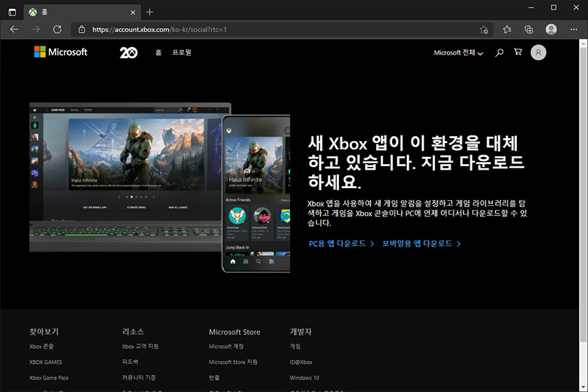Viewport: 588px width, 392px height.
Task: Open the Xbox 콘솔 footer link
Action: coord(41,346)
